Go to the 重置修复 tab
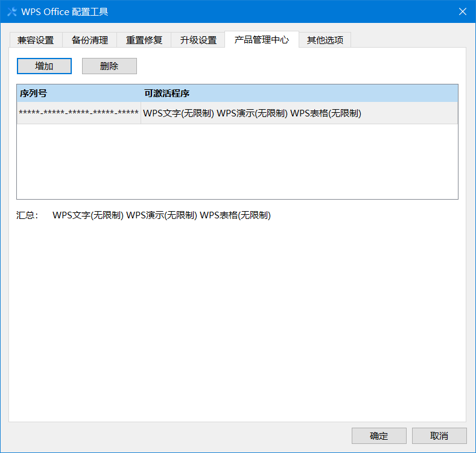This screenshot has width=476, height=453. tap(144, 40)
